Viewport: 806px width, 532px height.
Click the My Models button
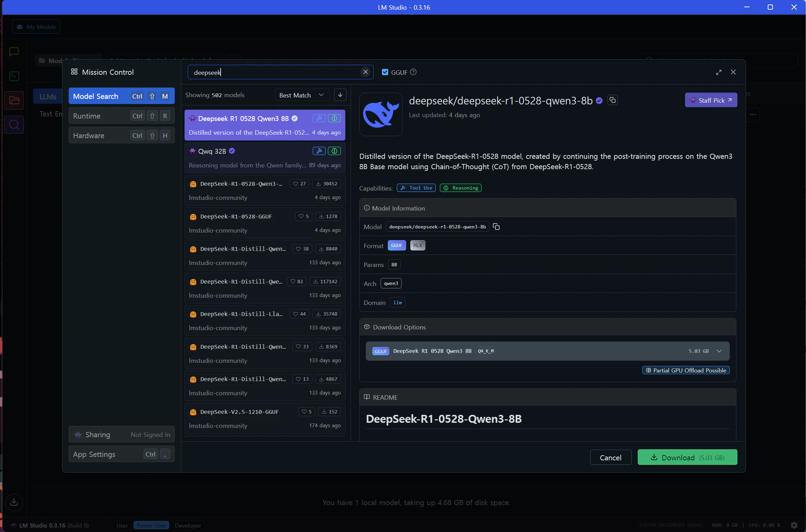tap(36, 27)
